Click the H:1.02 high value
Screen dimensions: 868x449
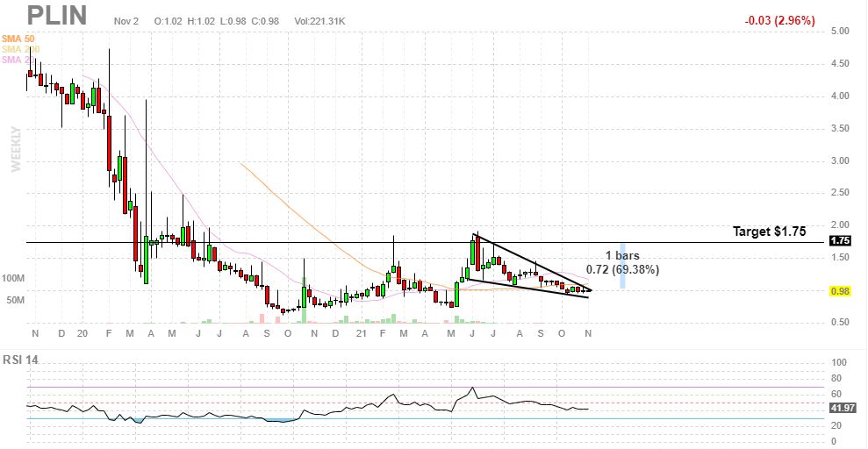201,21
